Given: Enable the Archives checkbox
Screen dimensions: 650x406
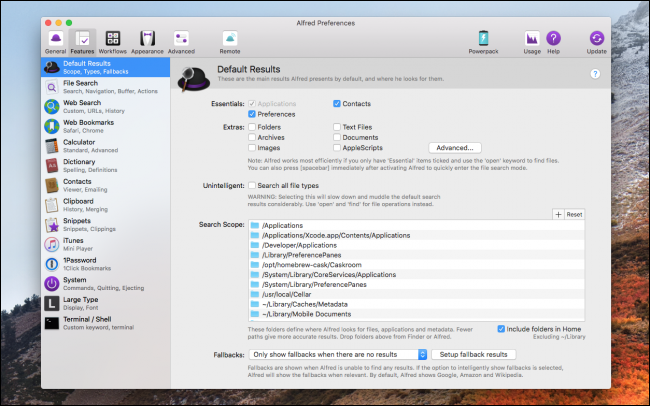Looking at the screenshot, I should pyautogui.click(x=252, y=137).
